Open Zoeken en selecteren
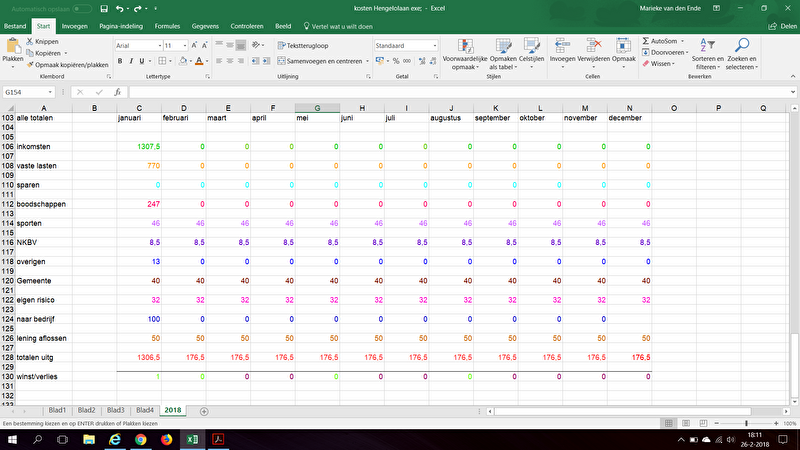This screenshot has height=450, width=800. (x=741, y=55)
